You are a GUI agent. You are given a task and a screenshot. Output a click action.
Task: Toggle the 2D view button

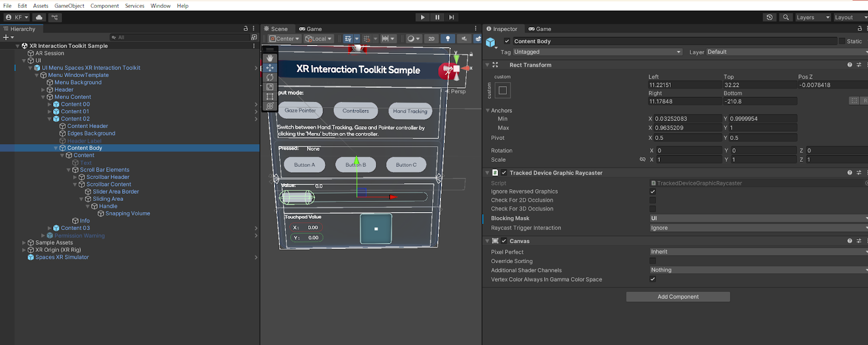tap(431, 39)
